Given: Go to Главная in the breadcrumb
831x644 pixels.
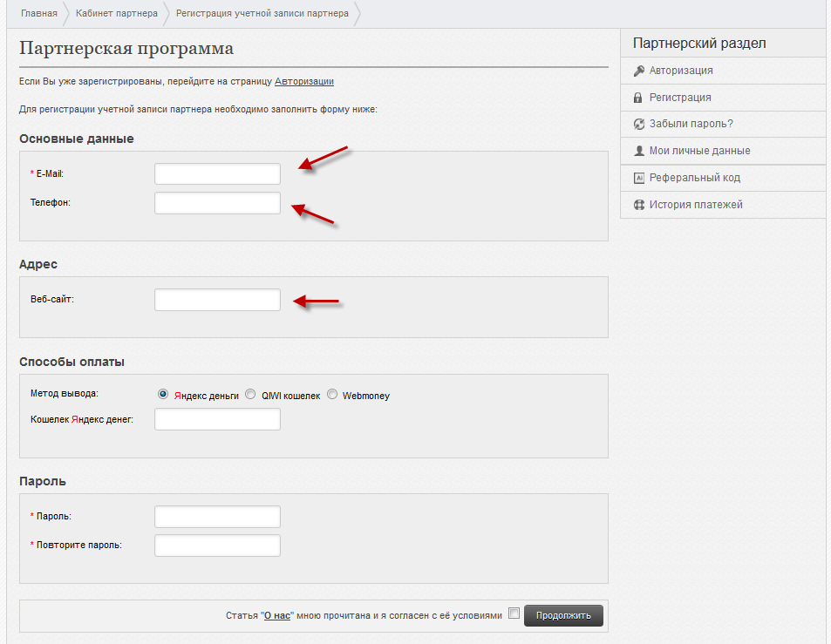Looking at the screenshot, I should click(x=38, y=13).
